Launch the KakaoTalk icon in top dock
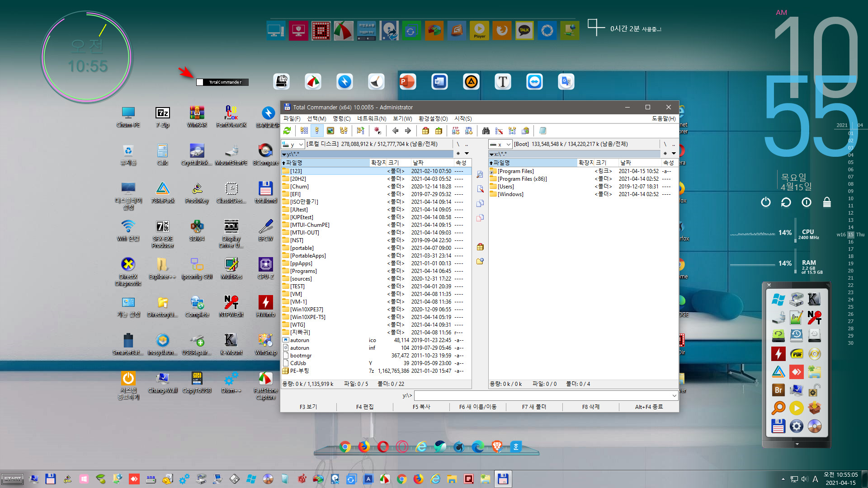Screen dimensions: 868x488 pyautogui.click(x=524, y=30)
